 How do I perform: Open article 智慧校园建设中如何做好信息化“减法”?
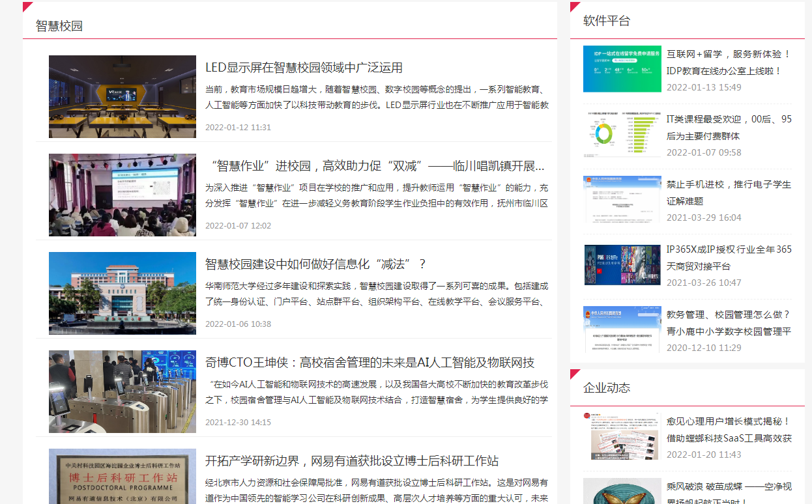coord(316,264)
